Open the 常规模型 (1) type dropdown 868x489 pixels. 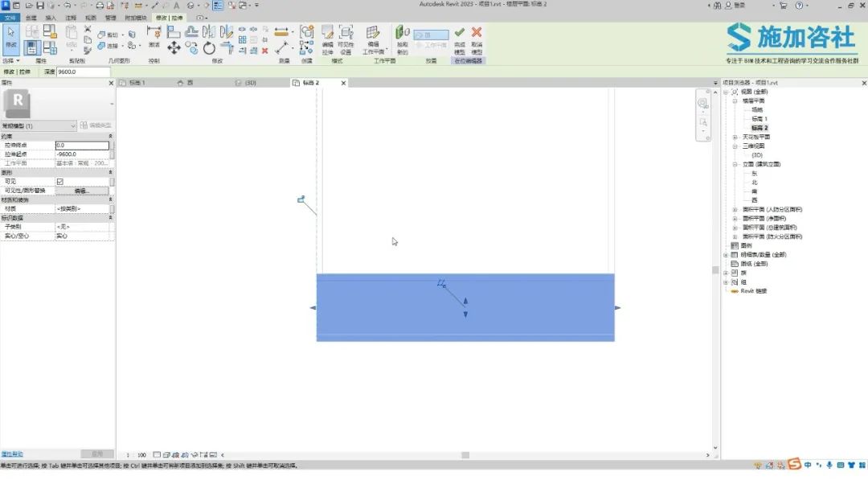pyautogui.click(x=72, y=126)
